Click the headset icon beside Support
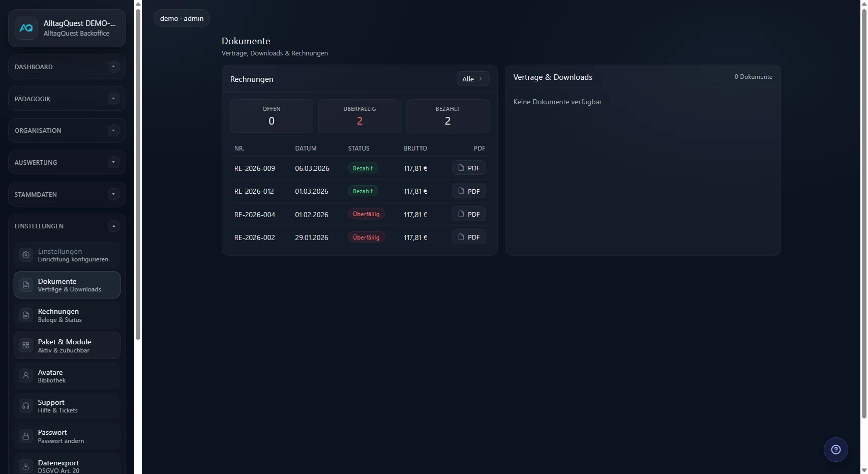The image size is (868, 474). [x=26, y=406]
